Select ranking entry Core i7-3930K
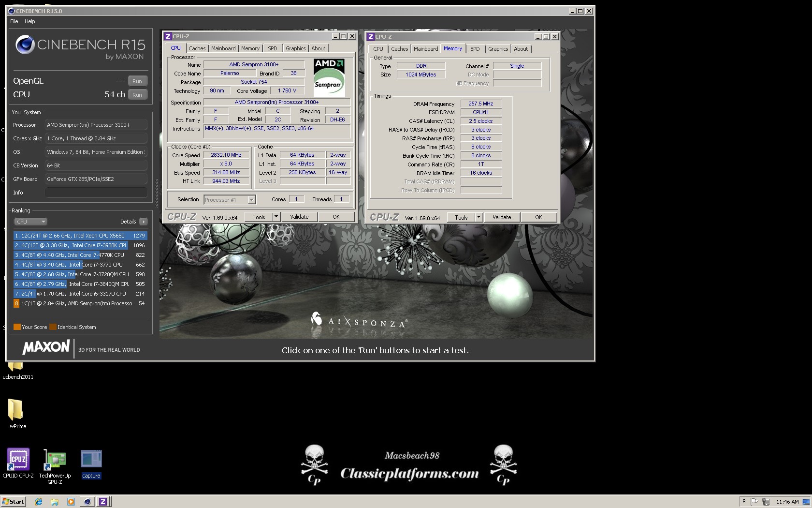Image resolution: width=812 pixels, height=508 pixels. point(80,245)
